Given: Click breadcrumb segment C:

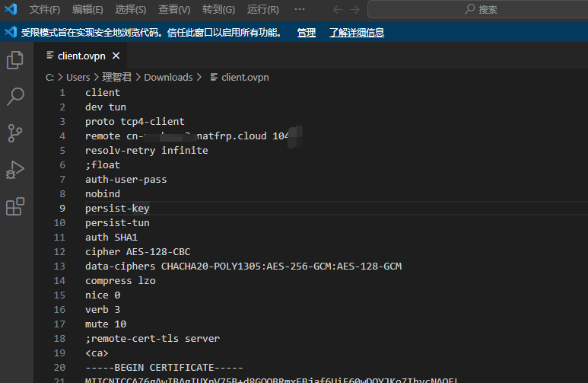Looking at the screenshot, I should tap(49, 78).
